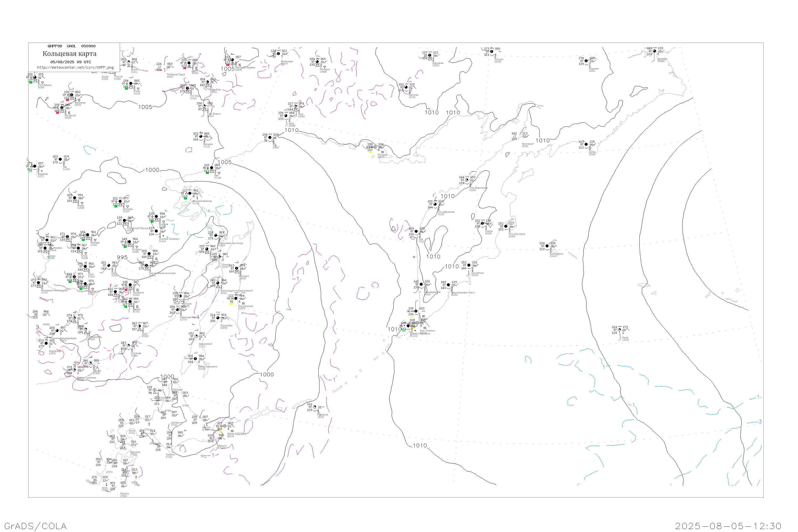798x532 pixels.
Task: Click the yellow square at Магадан station
Action: (x=371, y=152)
